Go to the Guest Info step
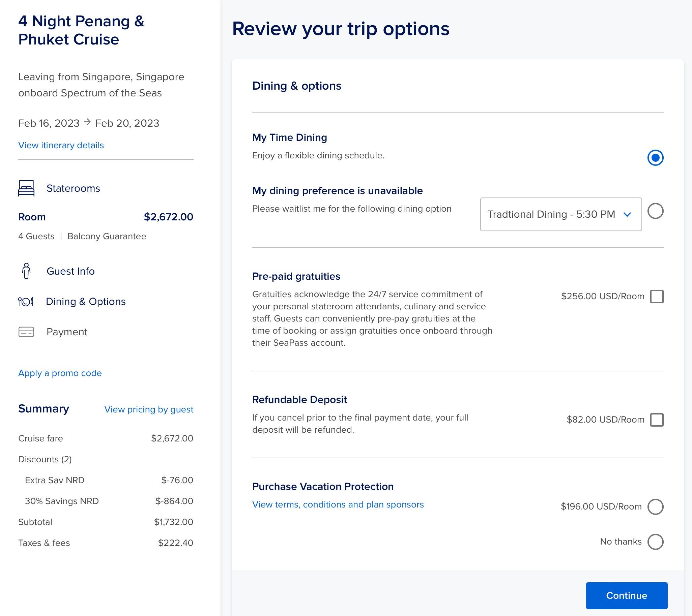The width and height of the screenshot is (692, 616). tap(70, 271)
